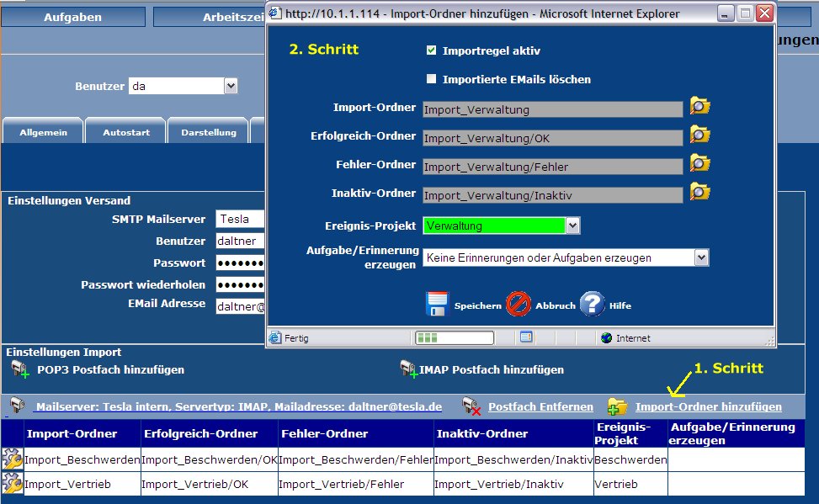Click the Abbruch cancel icon
Image resolution: width=819 pixels, height=504 pixels.
[519, 304]
